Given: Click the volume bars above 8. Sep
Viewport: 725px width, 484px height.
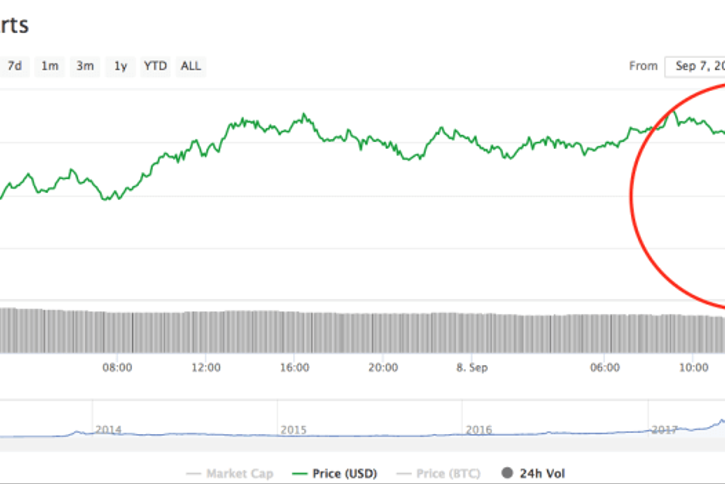Looking at the screenshot, I should [x=471, y=332].
